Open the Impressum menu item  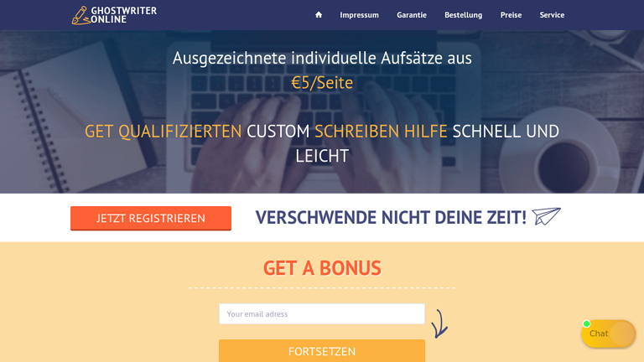359,15
